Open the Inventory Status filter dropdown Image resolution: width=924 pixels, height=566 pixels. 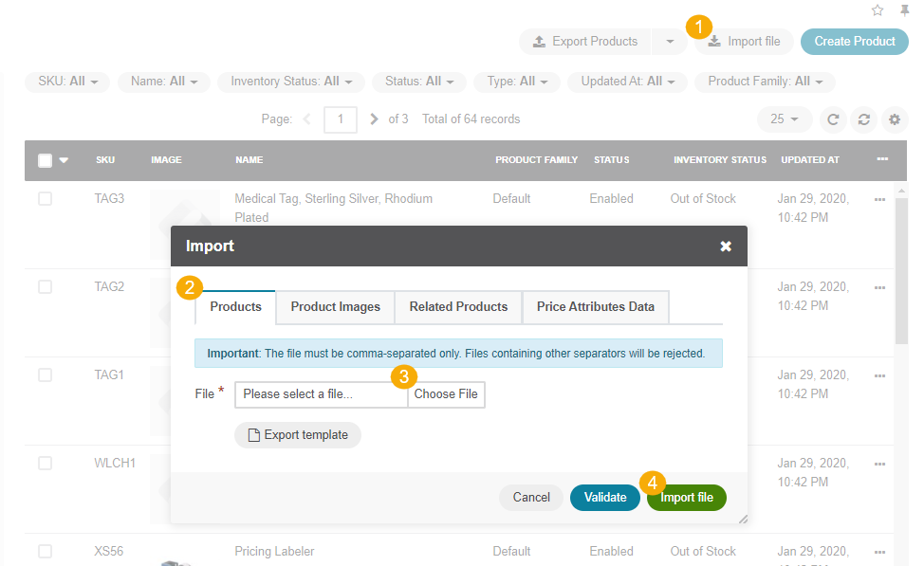click(290, 82)
